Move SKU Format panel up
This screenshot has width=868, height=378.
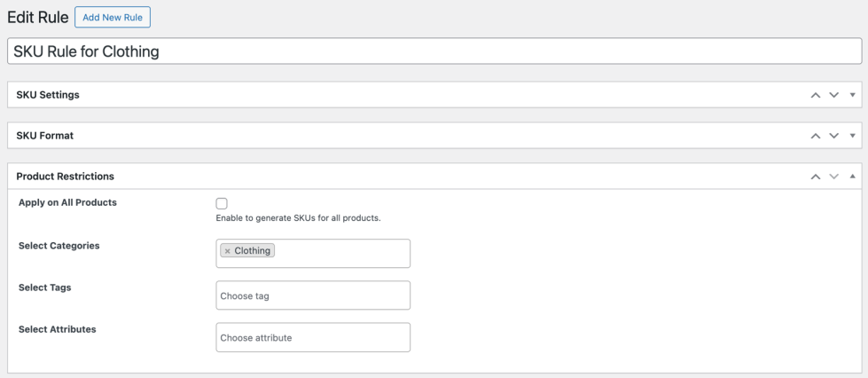tap(816, 136)
